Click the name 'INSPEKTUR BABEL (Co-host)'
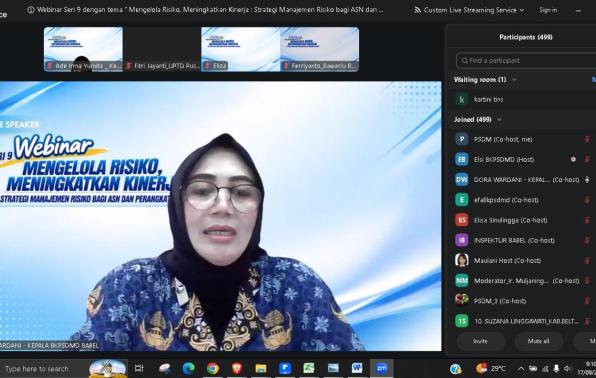This screenshot has height=378, width=596. [514, 240]
